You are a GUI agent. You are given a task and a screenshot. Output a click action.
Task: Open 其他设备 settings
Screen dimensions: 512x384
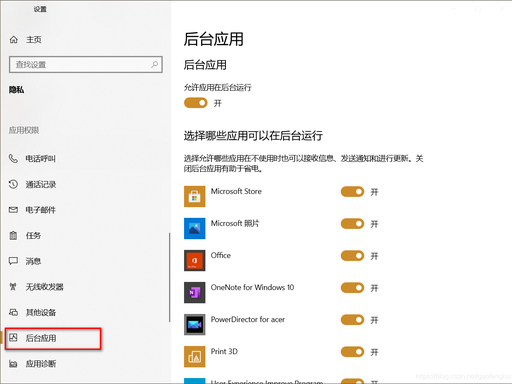coord(41,312)
